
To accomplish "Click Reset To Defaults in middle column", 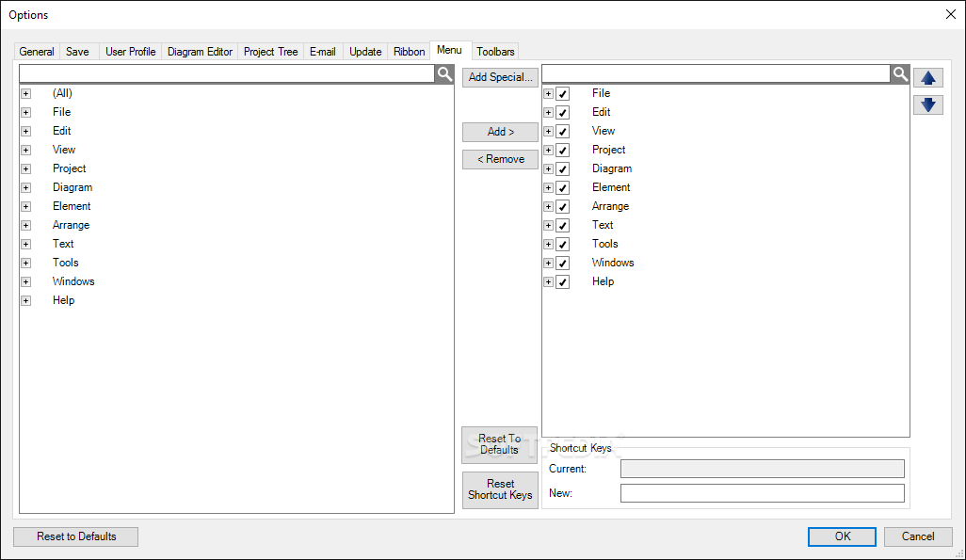I will 500,445.
